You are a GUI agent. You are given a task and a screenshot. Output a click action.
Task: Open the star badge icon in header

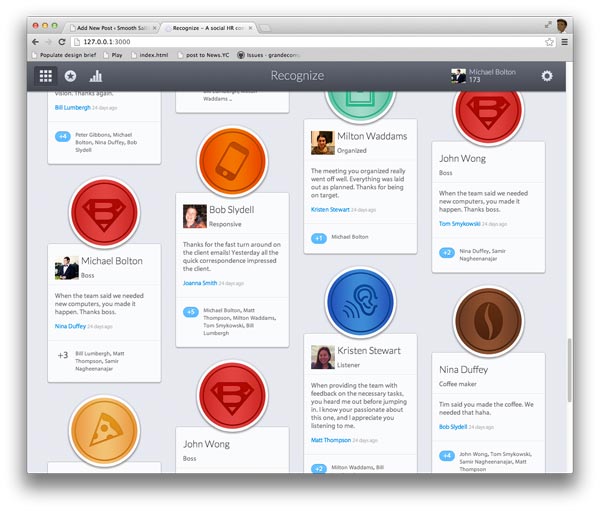pyautogui.click(x=70, y=76)
